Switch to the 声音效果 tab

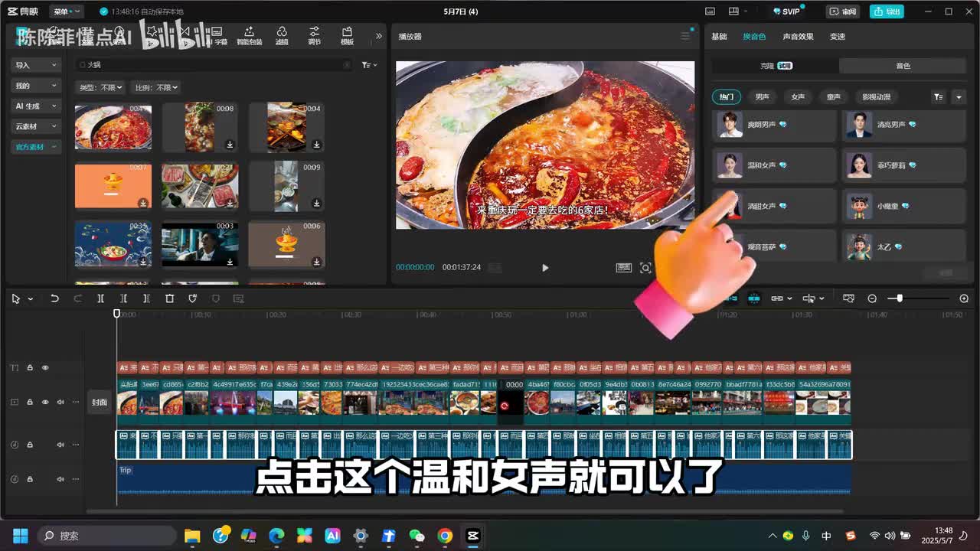click(x=798, y=37)
